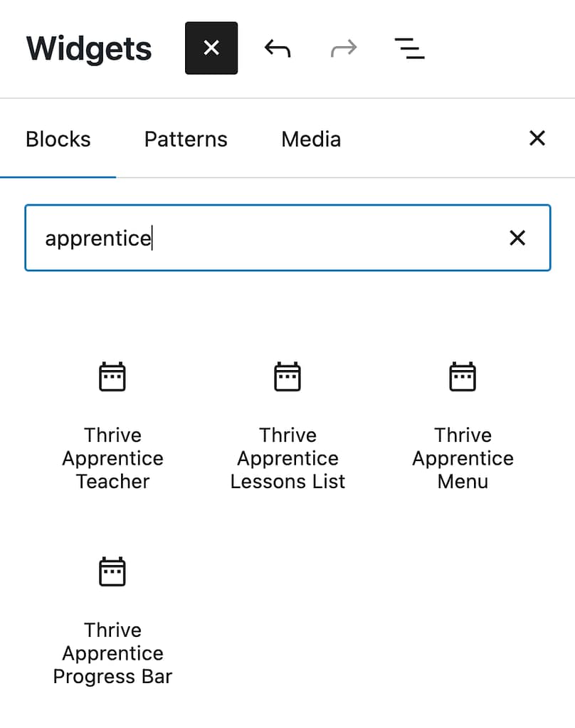Open the List View outline

(x=409, y=48)
